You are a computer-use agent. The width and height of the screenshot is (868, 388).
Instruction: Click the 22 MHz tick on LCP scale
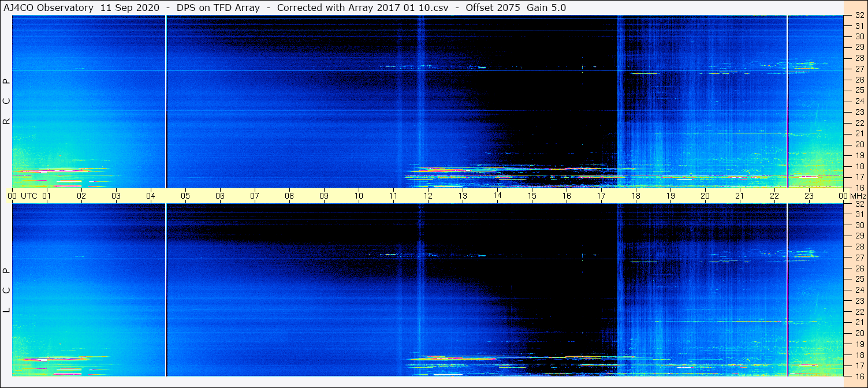(x=859, y=312)
